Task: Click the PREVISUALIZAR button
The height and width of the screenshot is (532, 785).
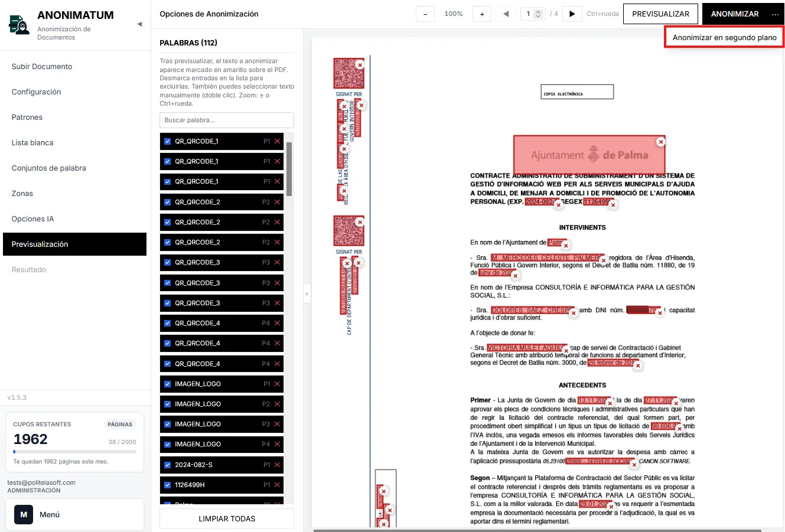Action: point(660,14)
